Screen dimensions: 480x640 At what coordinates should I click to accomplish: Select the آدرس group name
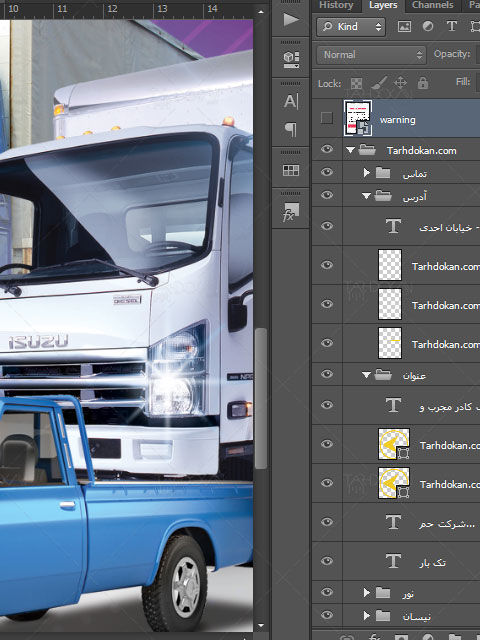coord(415,197)
